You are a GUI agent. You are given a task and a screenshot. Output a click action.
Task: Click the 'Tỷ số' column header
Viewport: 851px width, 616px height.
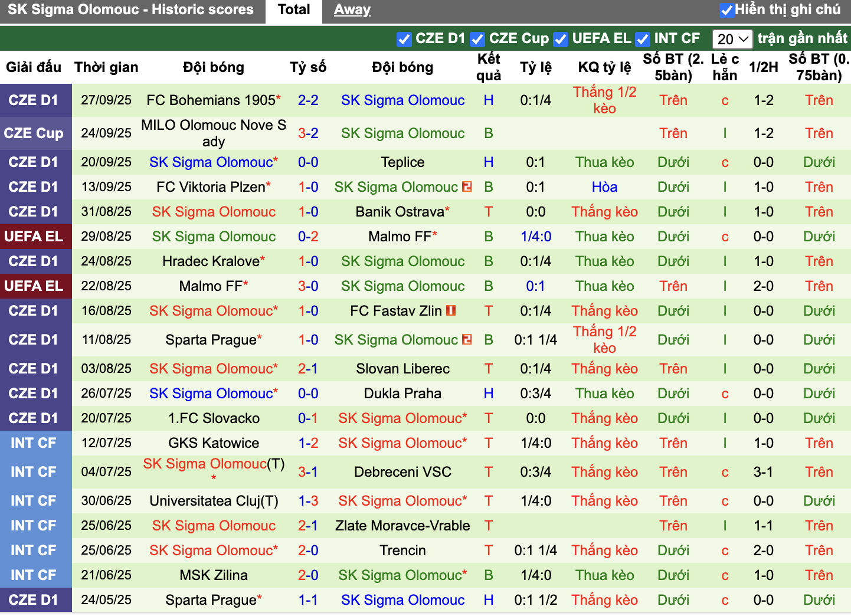pyautogui.click(x=308, y=67)
